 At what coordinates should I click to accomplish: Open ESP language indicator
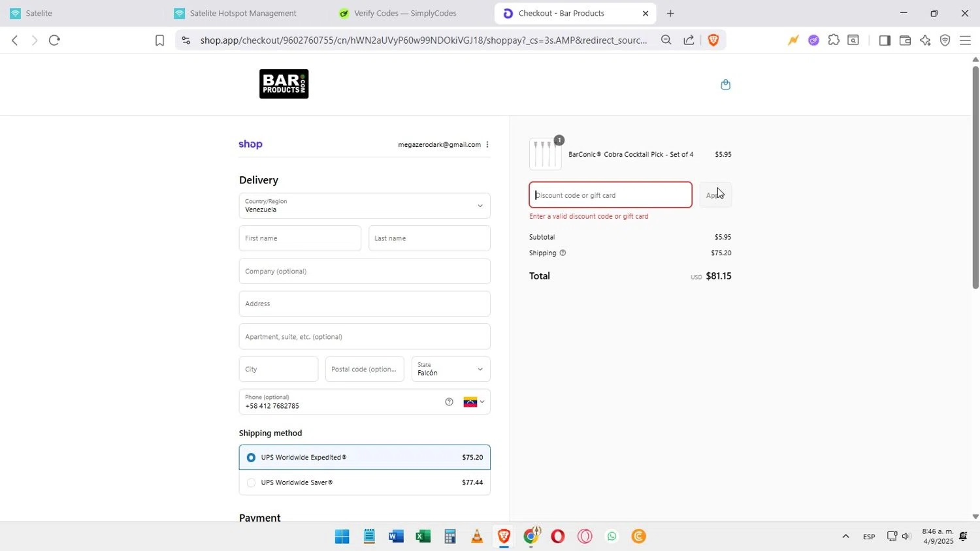click(x=869, y=537)
